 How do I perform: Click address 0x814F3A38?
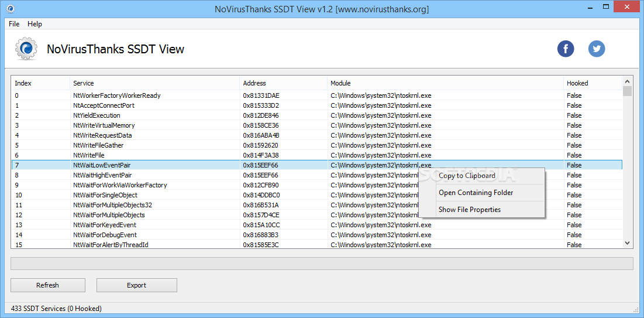(x=261, y=155)
